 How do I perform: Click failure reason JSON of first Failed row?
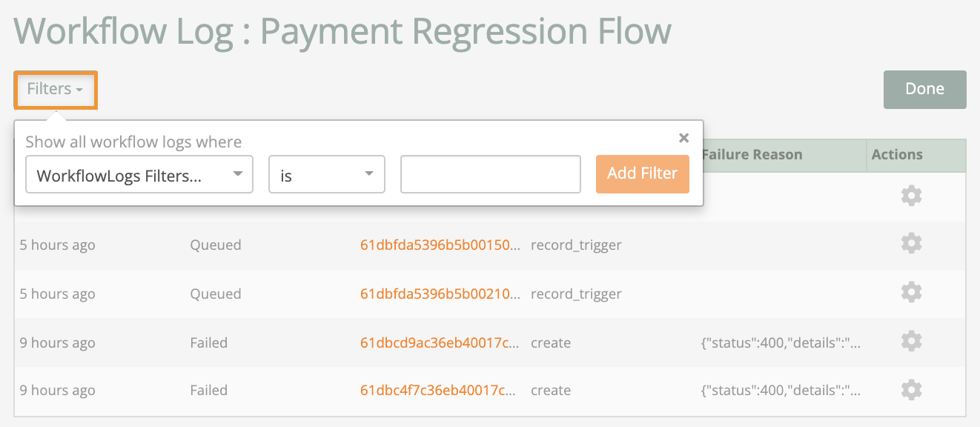(x=781, y=342)
